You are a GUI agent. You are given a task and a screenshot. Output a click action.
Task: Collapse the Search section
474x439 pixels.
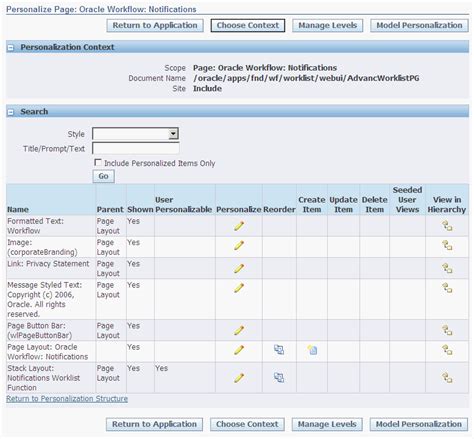11,112
